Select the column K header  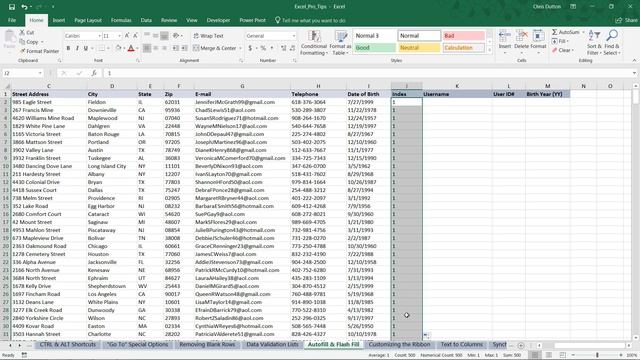[x=457, y=86]
